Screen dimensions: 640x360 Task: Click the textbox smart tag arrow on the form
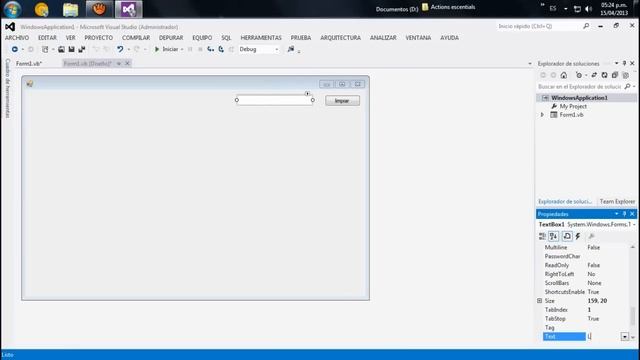(307, 93)
